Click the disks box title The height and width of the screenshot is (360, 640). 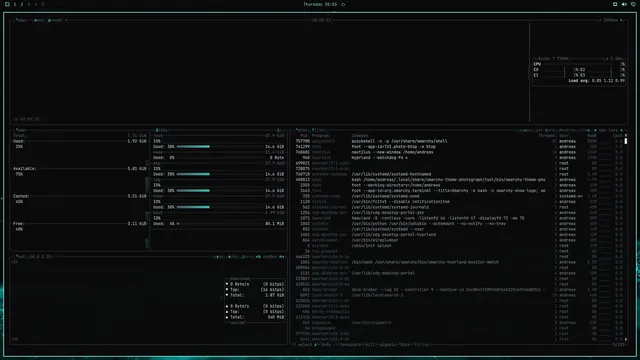click(x=161, y=130)
